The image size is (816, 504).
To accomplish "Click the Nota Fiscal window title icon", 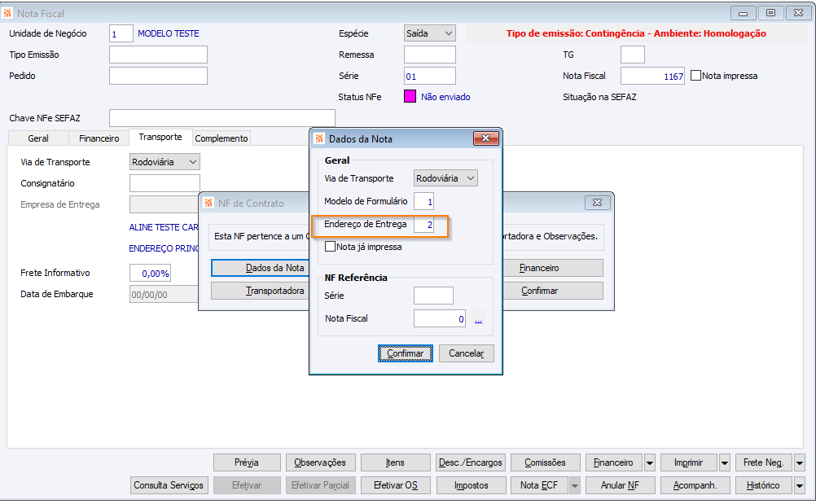I will (x=7, y=13).
